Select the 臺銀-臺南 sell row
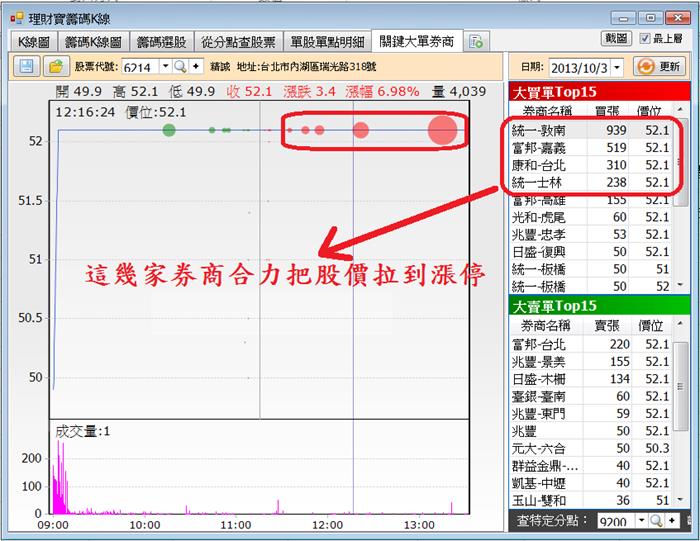Viewport: 700px width, 541px height. (x=591, y=396)
